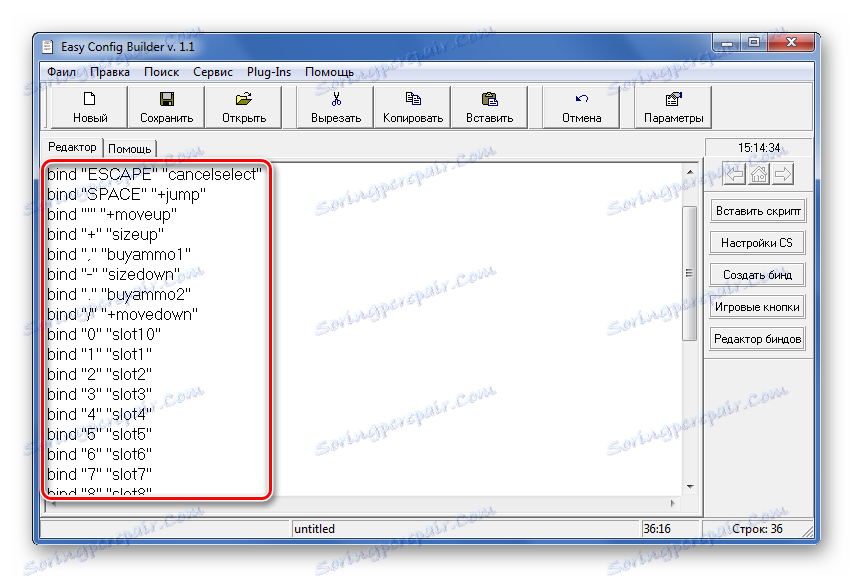
Task: Click the untitled filename in status bar
Action: pyautogui.click(x=314, y=529)
